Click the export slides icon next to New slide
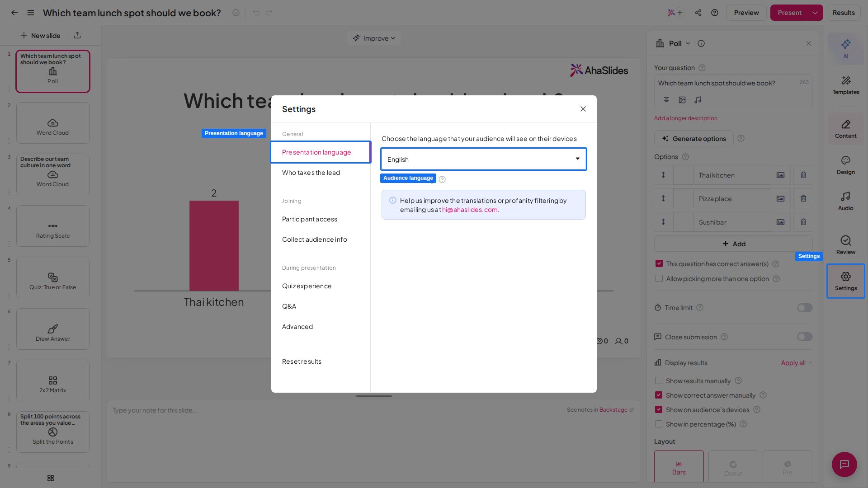 click(x=77, y=35)
